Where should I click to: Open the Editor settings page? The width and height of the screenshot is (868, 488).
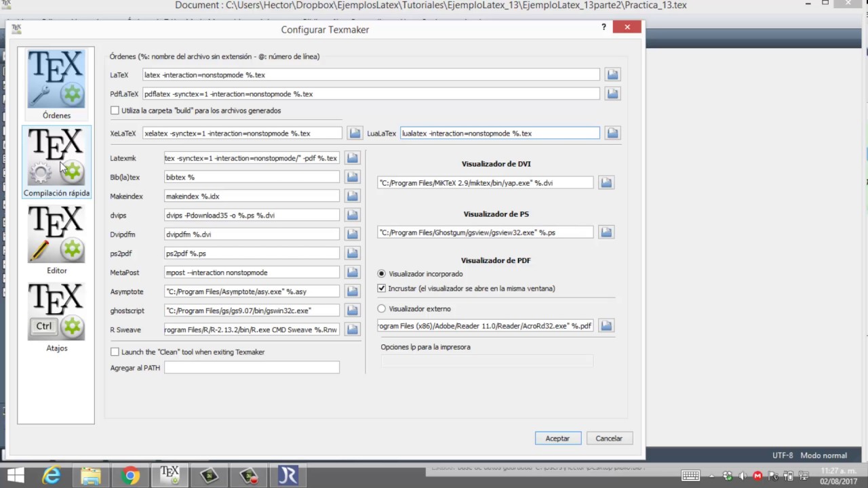click(x=56, y=240)
